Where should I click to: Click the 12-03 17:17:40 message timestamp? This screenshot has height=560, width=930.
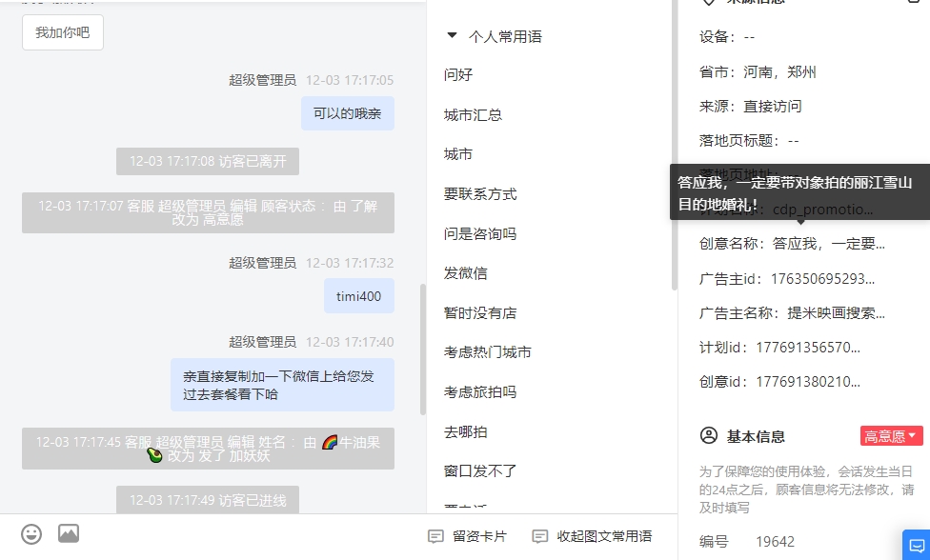click(350, 342)
